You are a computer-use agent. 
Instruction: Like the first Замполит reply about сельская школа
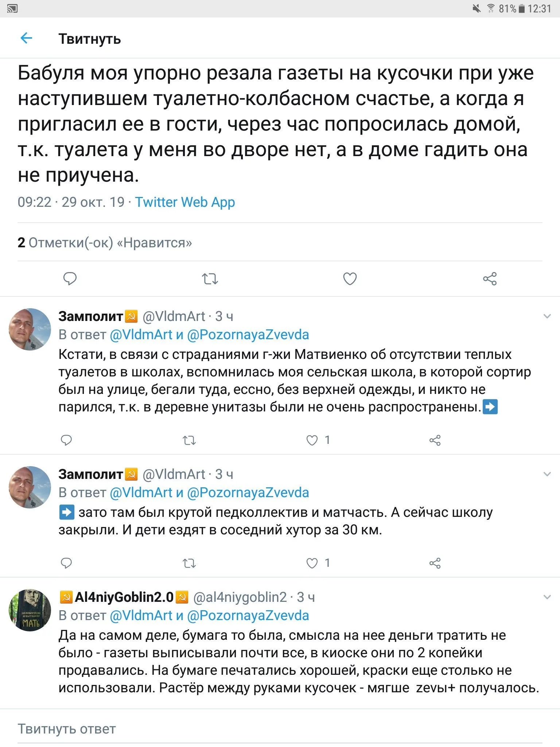(312, 440)
